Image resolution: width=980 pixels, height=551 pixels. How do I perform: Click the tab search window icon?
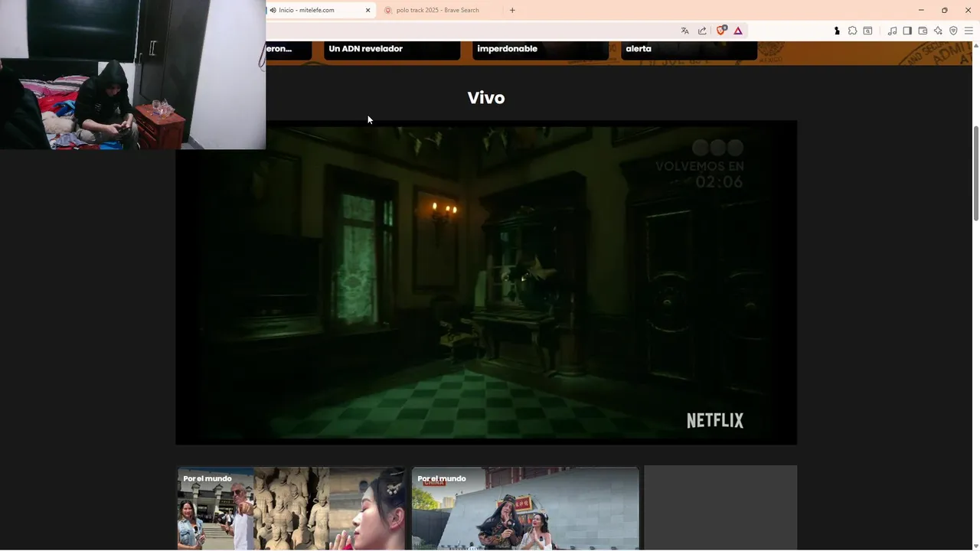(x=867, y=31)
